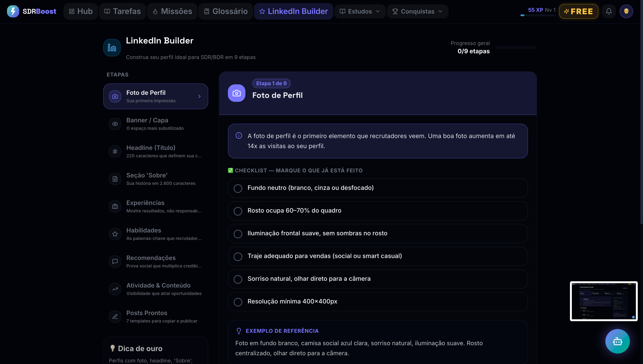Open notifications via the bell icon
Viewport: 643px width, 364px height.
609,11
